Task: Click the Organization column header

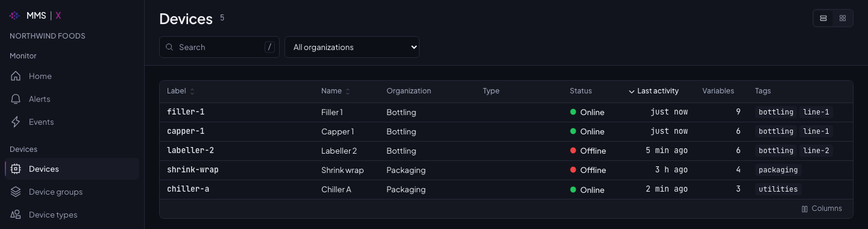Action: tap(409, 91)
